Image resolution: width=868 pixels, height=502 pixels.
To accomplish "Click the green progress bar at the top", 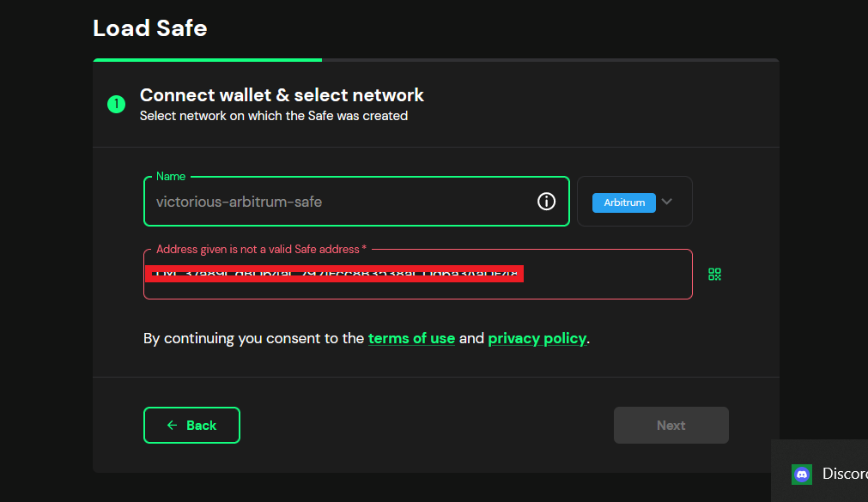I will point(207,59).
